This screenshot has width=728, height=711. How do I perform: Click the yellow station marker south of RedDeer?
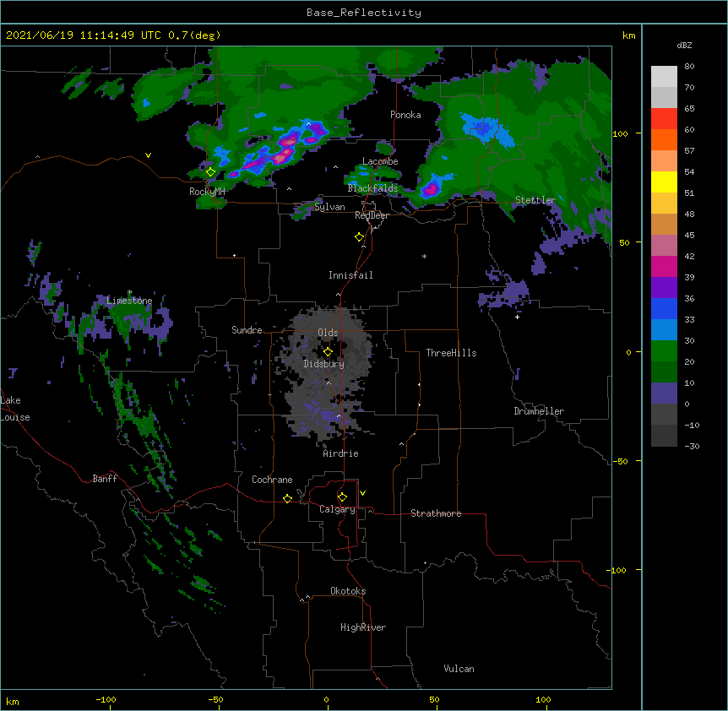point(360,237)
